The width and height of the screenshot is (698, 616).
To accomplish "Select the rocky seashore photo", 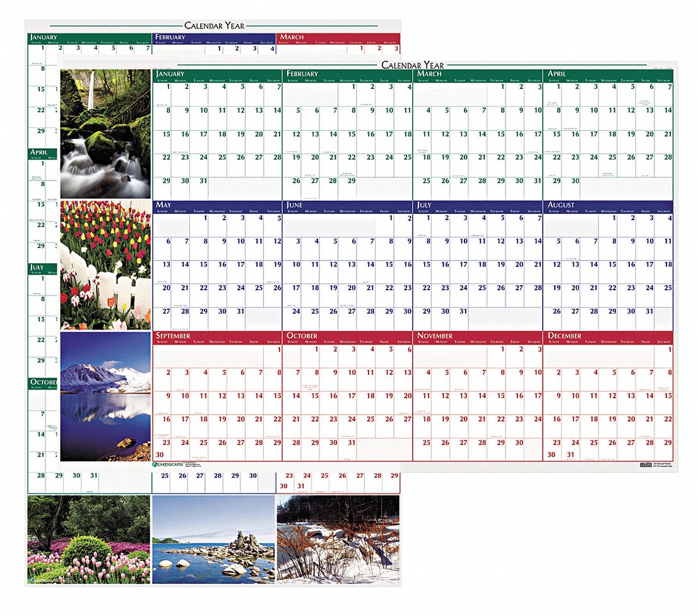I will coord(214,540).
